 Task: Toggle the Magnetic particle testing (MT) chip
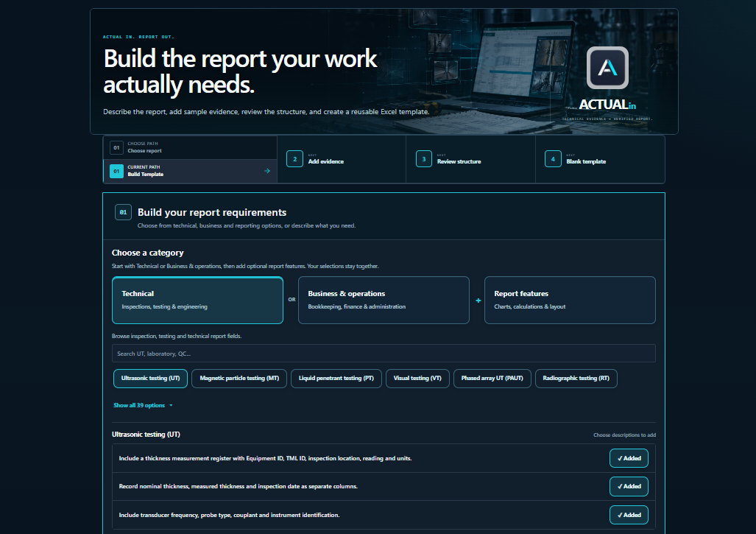[239, 379]
